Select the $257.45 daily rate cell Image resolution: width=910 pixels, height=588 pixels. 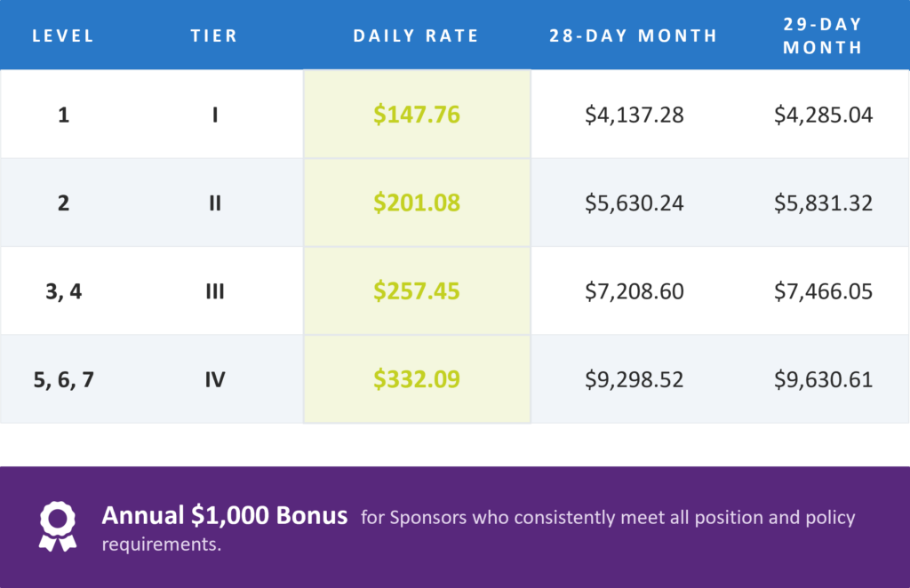[x=417, y=291]
